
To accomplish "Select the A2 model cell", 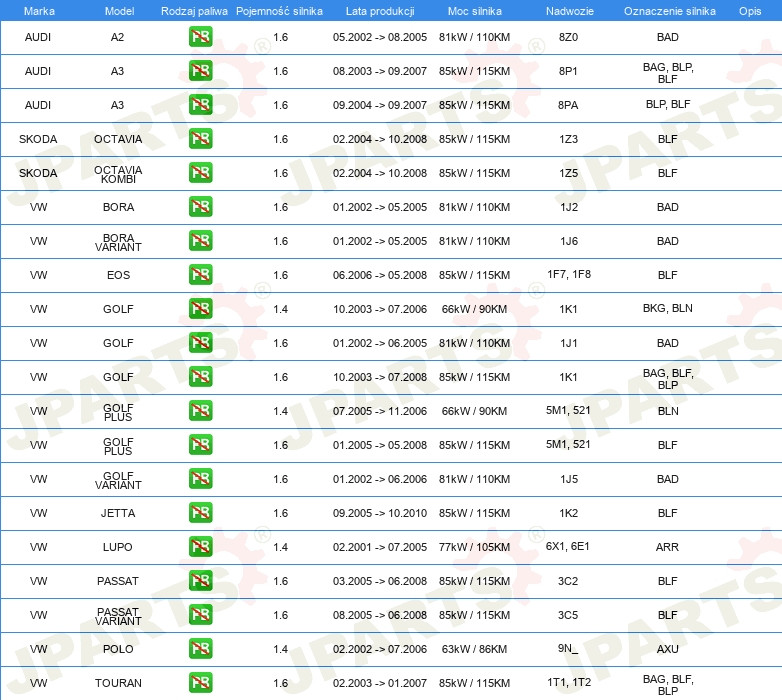I will click(x=117, y=37).
